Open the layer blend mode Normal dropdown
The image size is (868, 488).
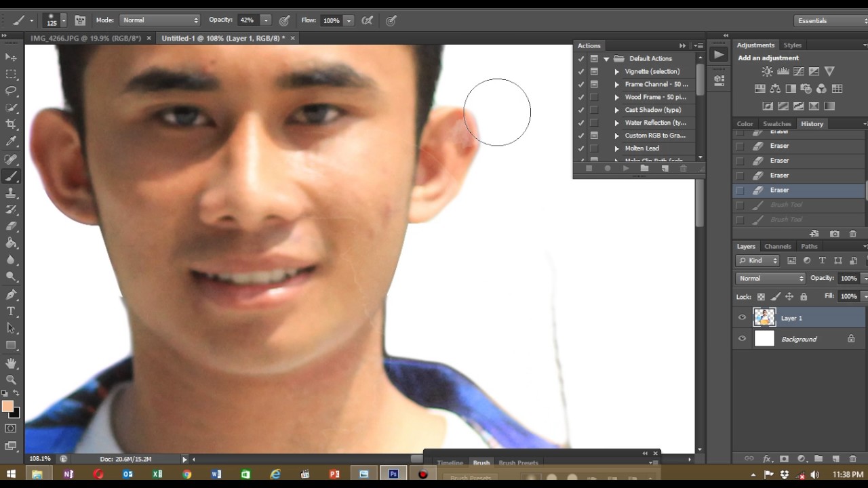(x=770, y=279)
